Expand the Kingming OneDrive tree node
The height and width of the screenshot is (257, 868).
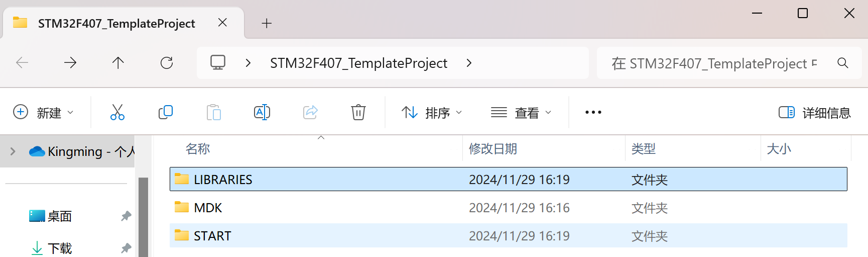coord(13,151)
